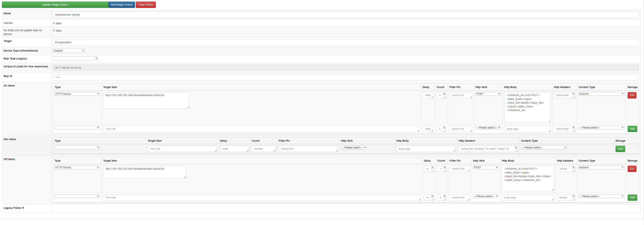Screen dimensions: 644x225
Task: Toggle the Inactive checkbox
Action: (54, 23)
